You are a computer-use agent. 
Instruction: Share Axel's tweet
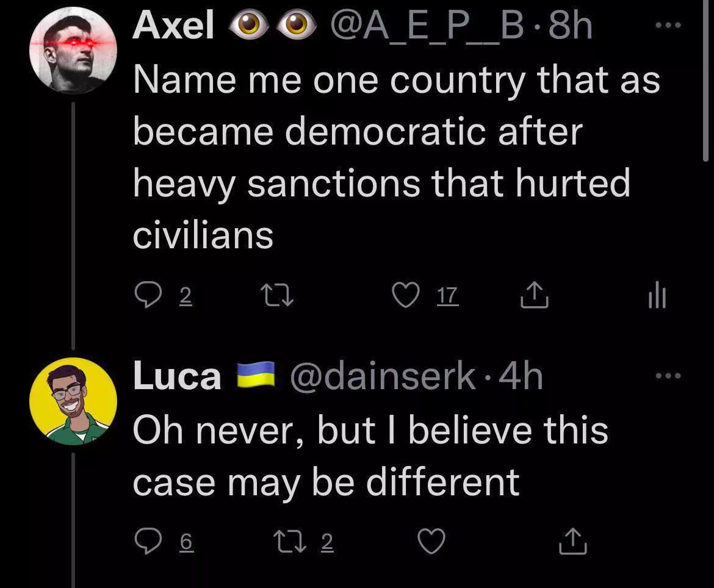(x=535, y=296)
